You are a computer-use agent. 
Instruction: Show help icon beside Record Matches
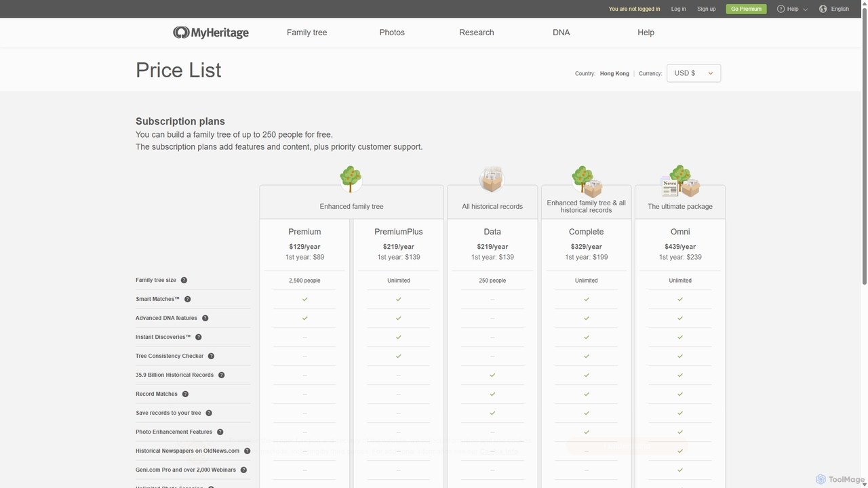[185, 394]
